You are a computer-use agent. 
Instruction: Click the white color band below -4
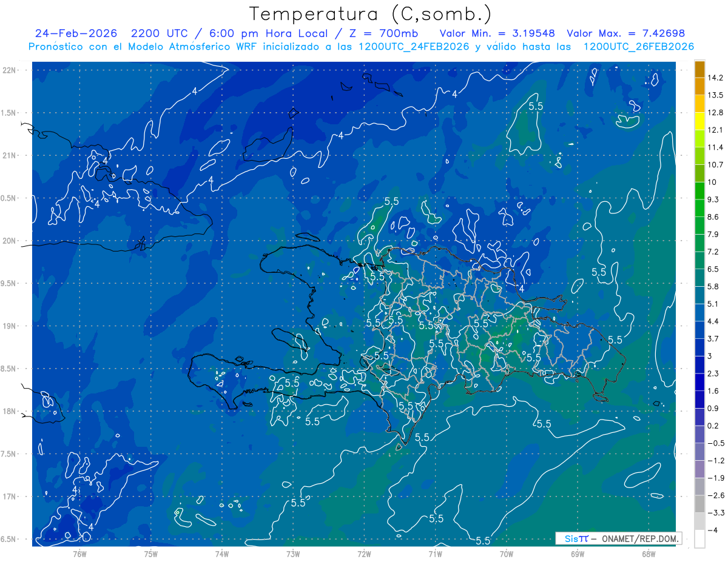(699, 539)
